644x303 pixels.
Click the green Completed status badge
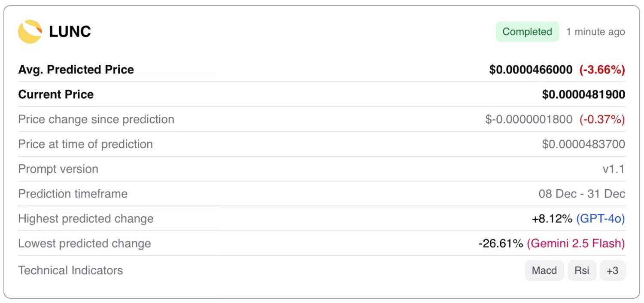[x=527, y=32]
